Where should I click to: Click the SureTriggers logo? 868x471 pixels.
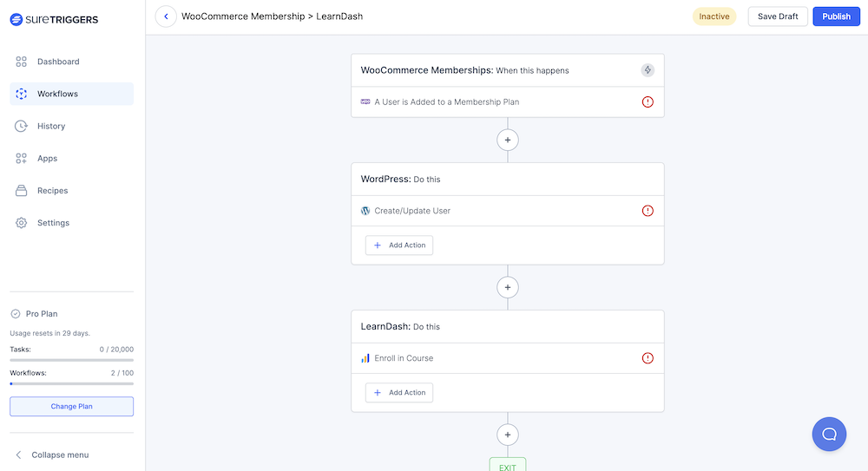point(54,19)
